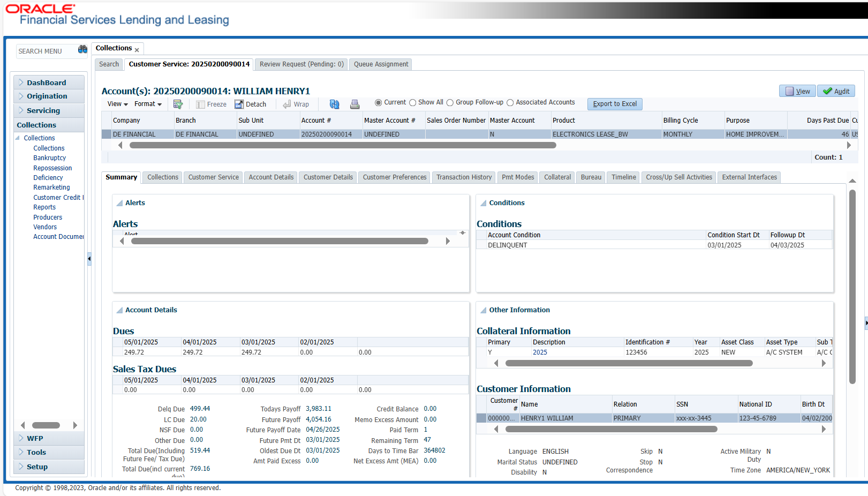This screenshot has height=496, width=868.
Task: Open the Format dropdown menu
Action: (x=148, y=104)
